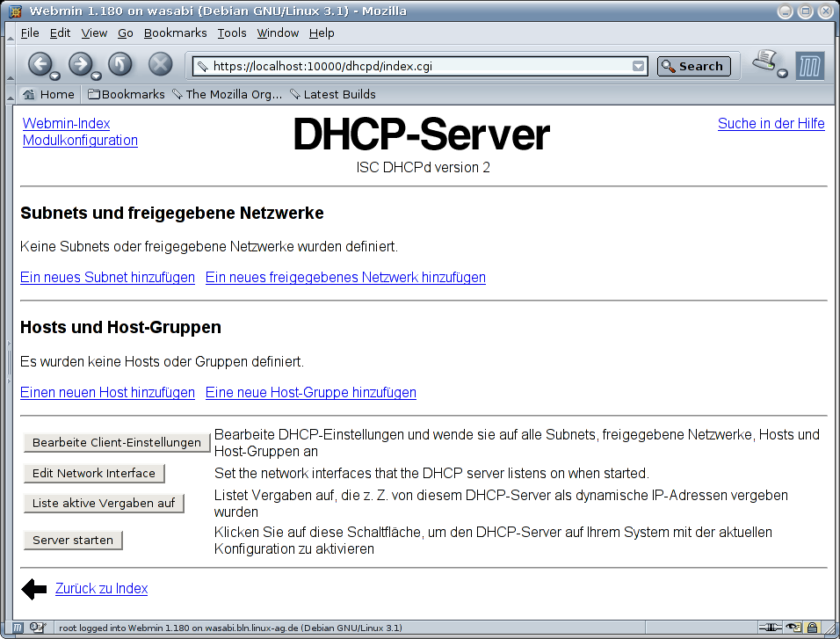Open the Print options dropdown arrow

coord(782,73)
